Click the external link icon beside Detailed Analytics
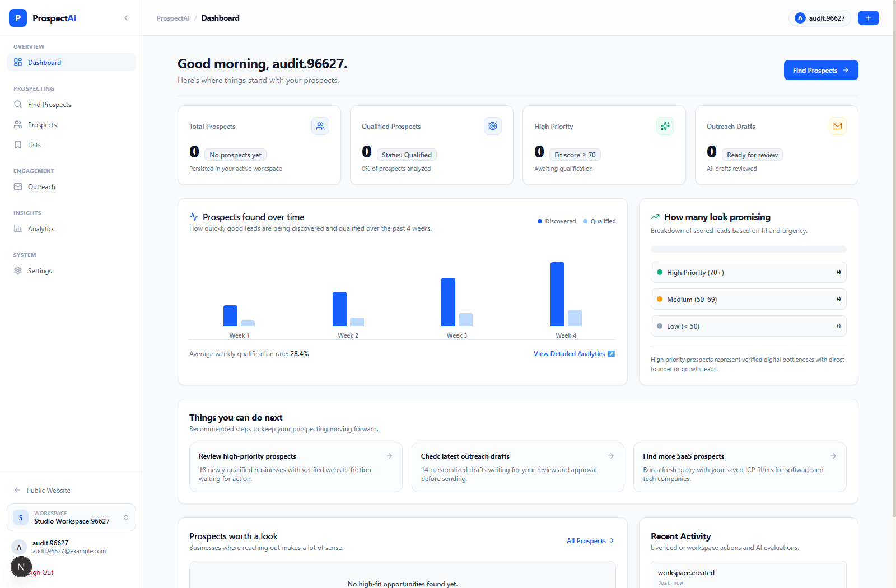The height and width of the screenshot is (588, 896). click(x=612, y=354)
